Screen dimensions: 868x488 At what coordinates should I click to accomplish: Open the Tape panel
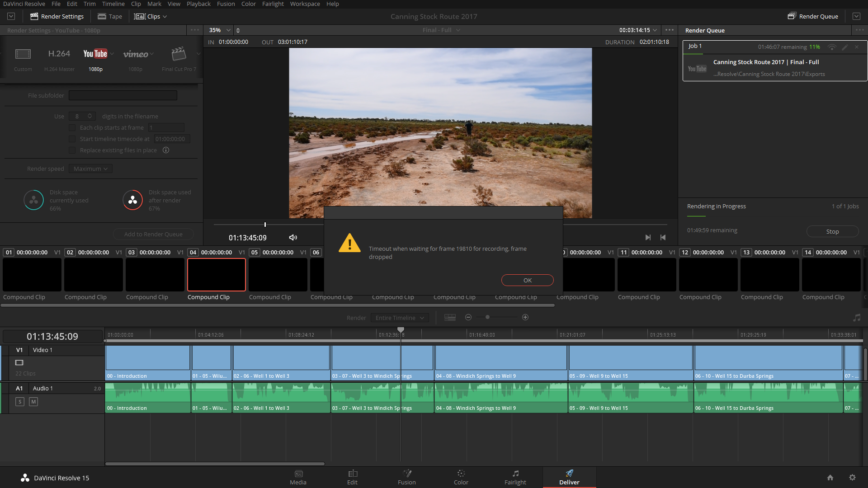(x=110, y=17)
